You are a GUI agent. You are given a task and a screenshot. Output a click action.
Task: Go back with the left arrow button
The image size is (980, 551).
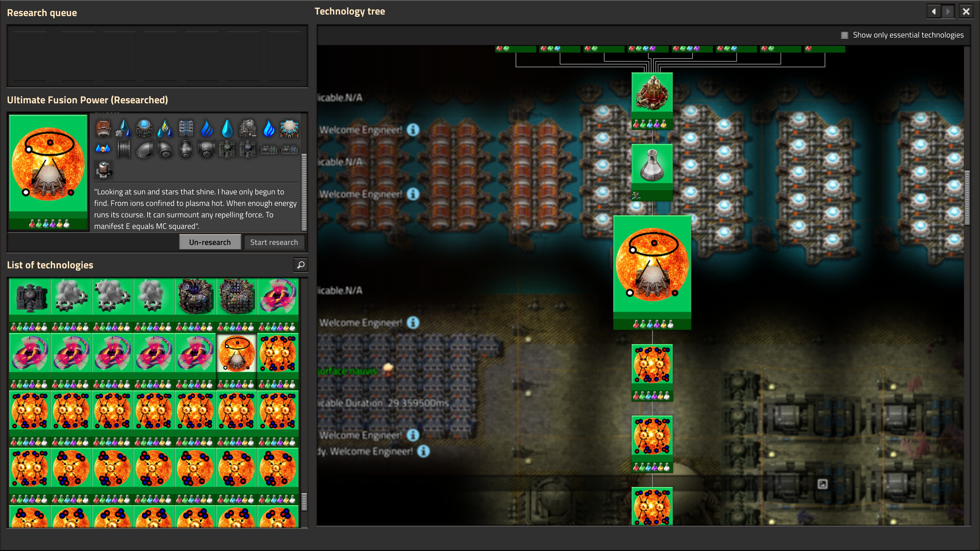click(x=934, y=11)
